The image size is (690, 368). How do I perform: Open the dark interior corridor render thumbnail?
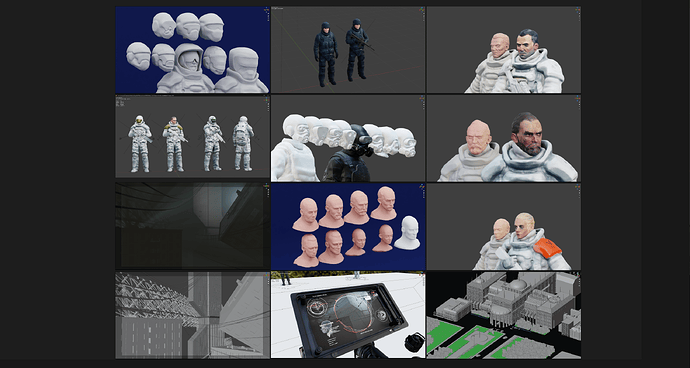(x=193, y=226)
